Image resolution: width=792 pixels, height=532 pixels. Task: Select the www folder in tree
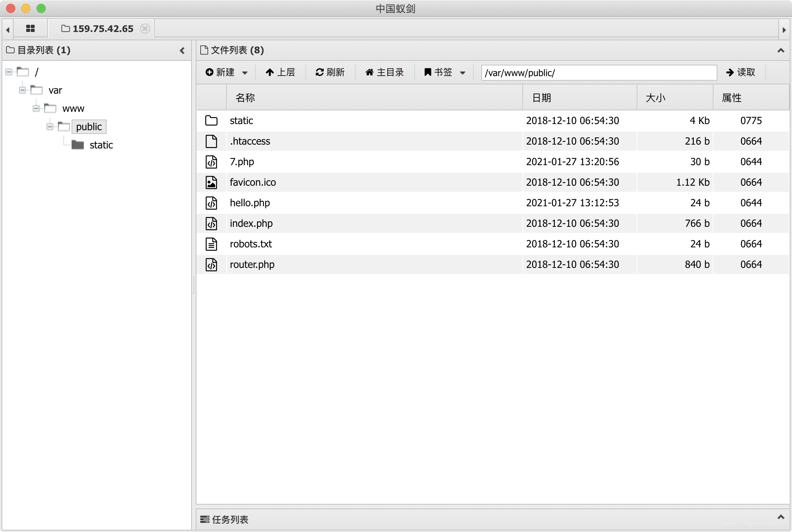click(73, 109)
